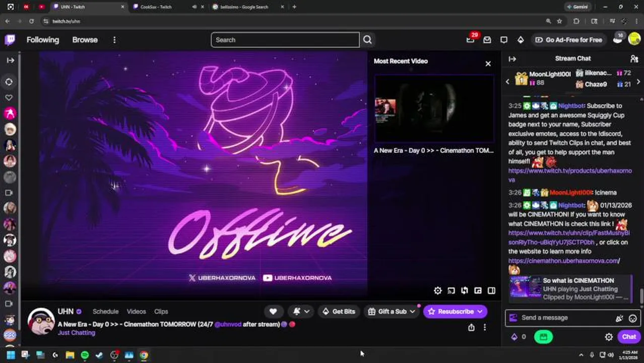Click Go Ad-Free for Free button
The height and width of the screenshot is (363, 644).
568,40
